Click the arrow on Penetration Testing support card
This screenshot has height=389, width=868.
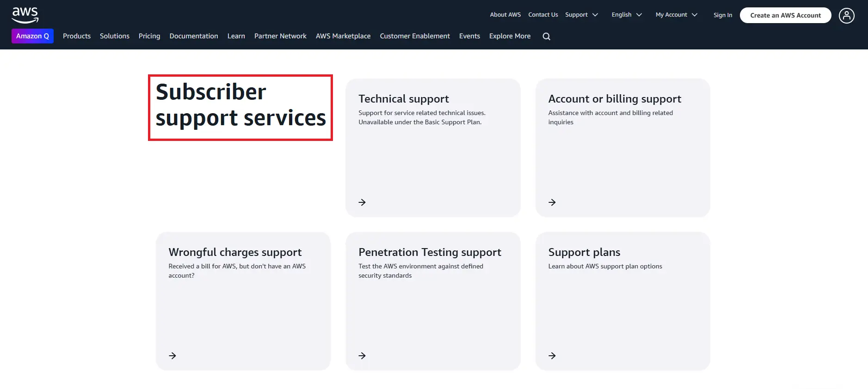pyautogui.click(x=362, y=356)
